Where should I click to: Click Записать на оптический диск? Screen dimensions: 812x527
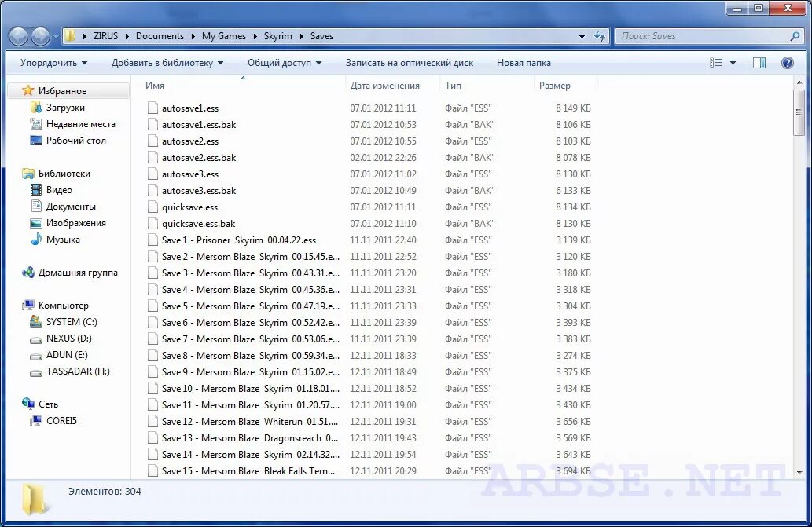coord(410,63)
